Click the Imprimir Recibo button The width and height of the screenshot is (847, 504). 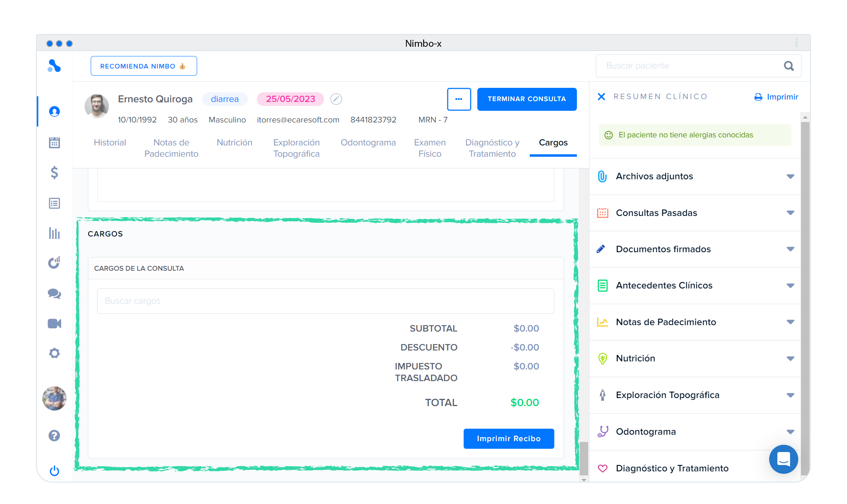click(508, 438)
